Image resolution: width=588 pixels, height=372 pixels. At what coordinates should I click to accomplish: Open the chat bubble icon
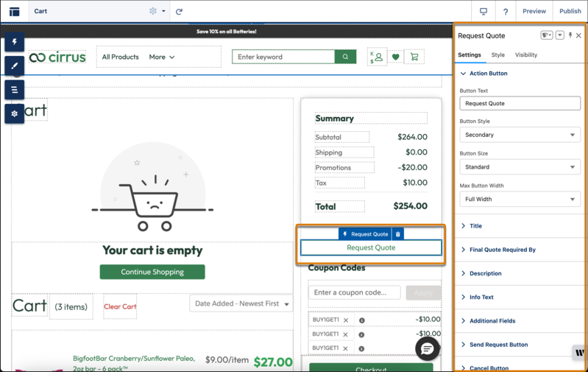click(x=427, y=348)
